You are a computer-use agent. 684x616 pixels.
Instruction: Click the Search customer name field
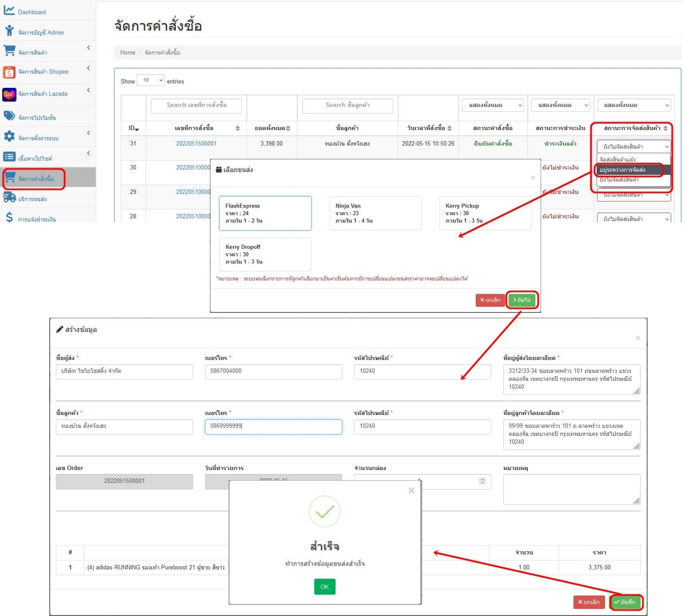click(348, 105)
